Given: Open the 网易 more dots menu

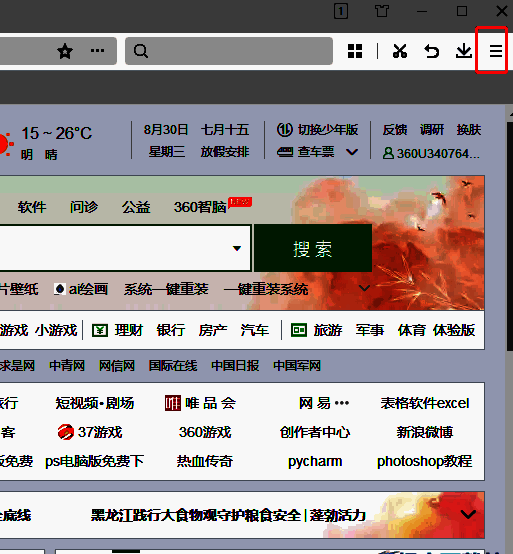Looking at the screenshot, I should click(342, 403).
